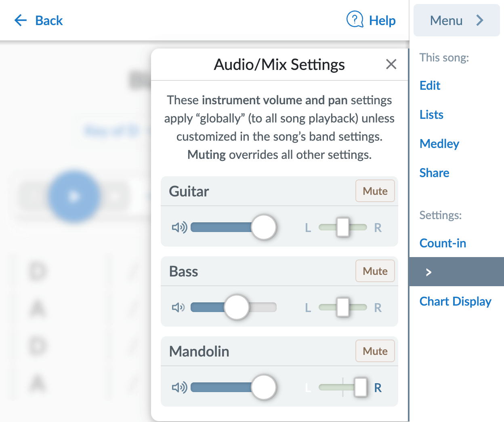Mute the Guitar track
504x422 pixels.
[375, 191]
